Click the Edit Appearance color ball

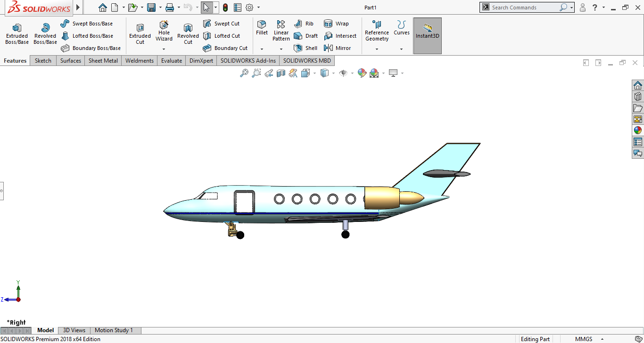point(362,73)
